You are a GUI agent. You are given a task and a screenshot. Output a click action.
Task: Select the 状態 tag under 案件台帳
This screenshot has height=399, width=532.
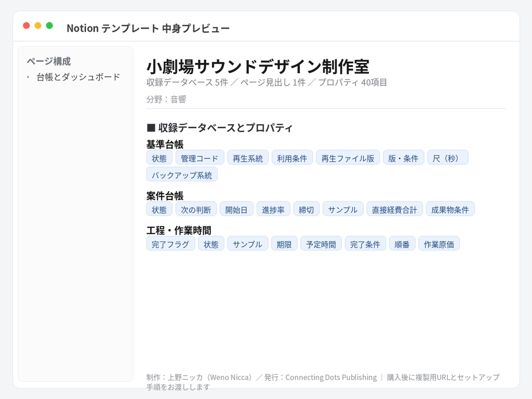(x=159, y=209)
